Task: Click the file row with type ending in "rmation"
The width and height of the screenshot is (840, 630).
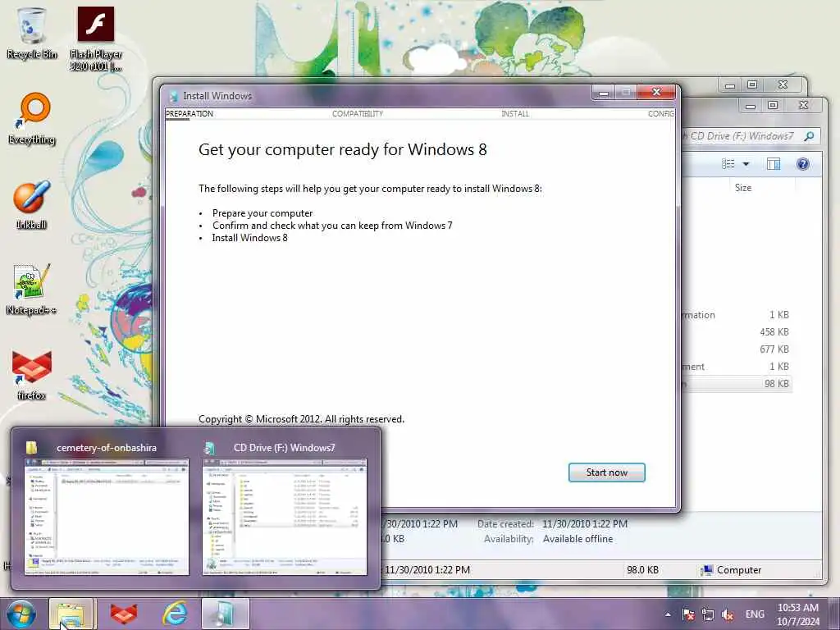Action: tap(737, 315)
